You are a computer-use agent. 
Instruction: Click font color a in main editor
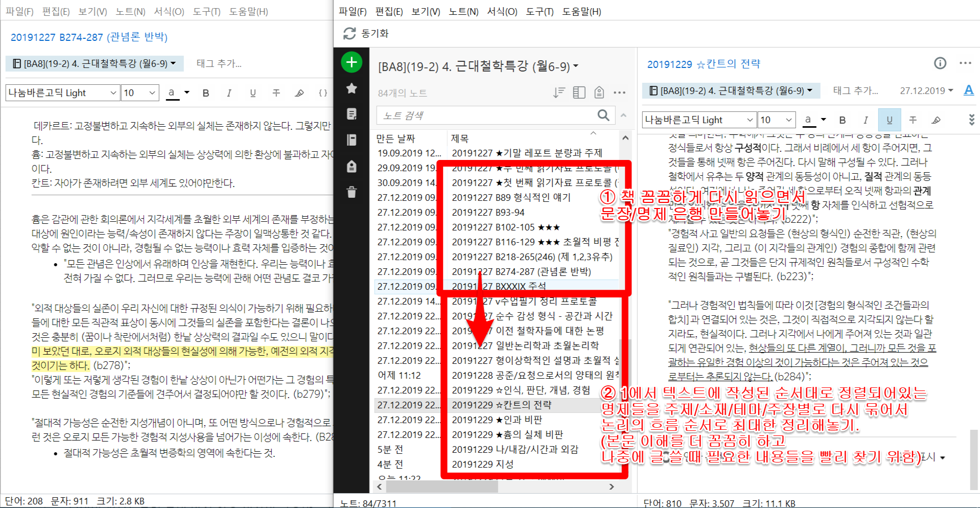[808, 120]
